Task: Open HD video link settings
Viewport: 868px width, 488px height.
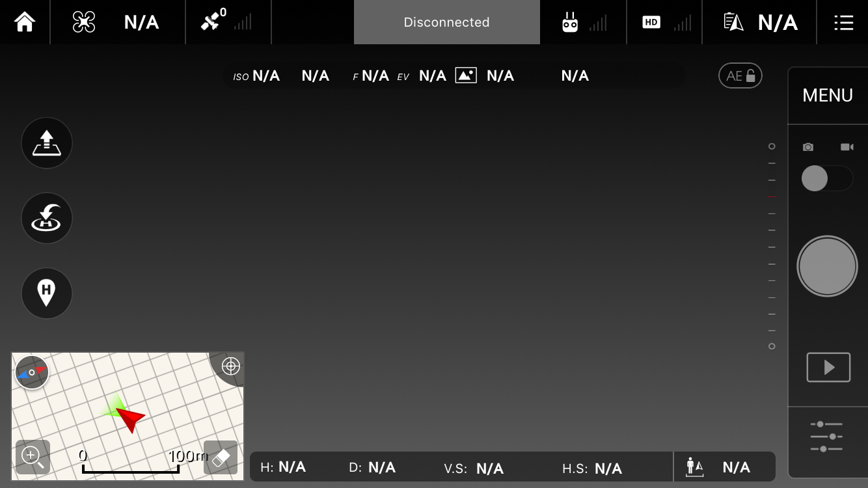Action: pos(651,22)
